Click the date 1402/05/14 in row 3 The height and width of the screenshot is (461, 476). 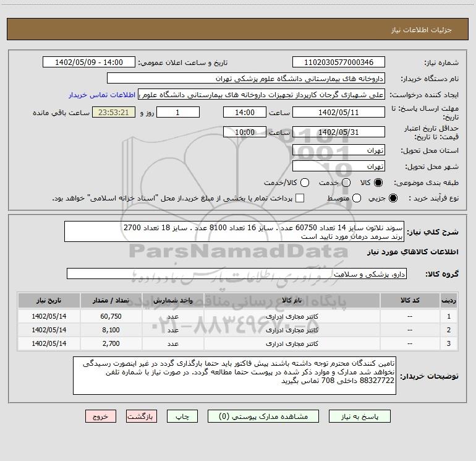49,343
